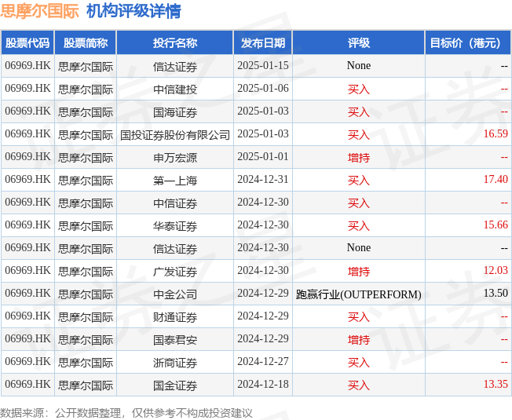The width and height of the screenshot is (512, 420).
Task: Select the 浙商证券 broker cell
Action: click(175, 363)
